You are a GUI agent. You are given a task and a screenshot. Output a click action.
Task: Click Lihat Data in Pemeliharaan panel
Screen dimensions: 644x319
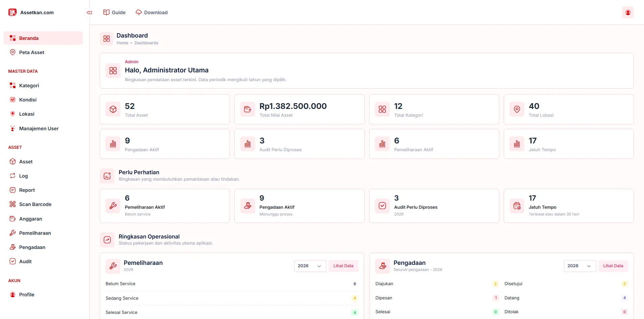pos(343,266)
